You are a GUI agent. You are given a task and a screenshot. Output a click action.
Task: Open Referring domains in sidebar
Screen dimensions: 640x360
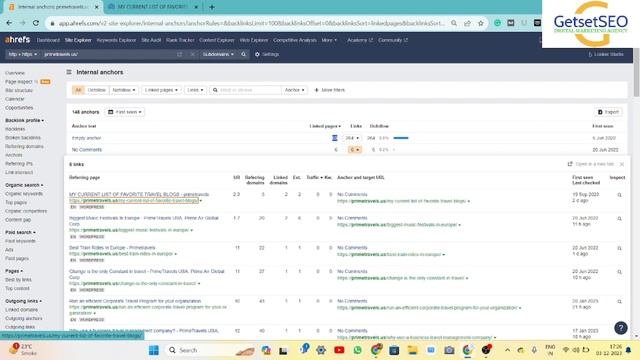click(x=24, y=146)
